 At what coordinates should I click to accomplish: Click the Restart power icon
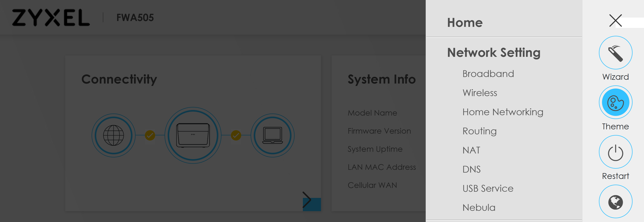coord(615,152)
